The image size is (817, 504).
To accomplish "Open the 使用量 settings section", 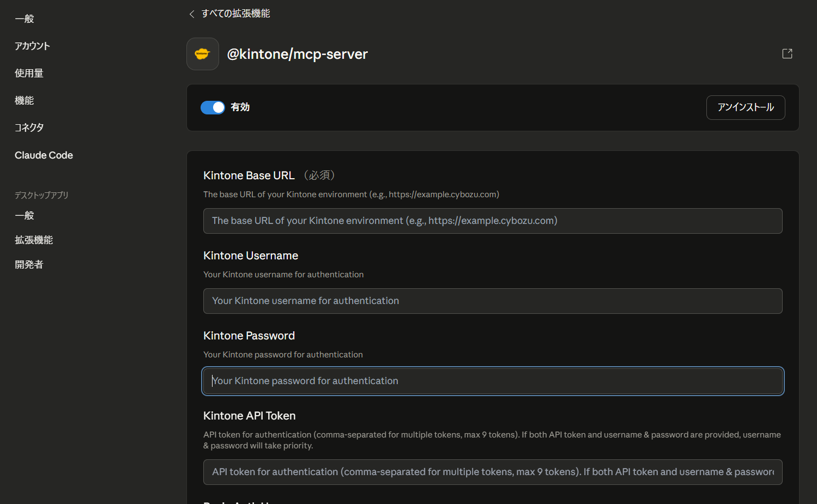I will tap(29, 74).
